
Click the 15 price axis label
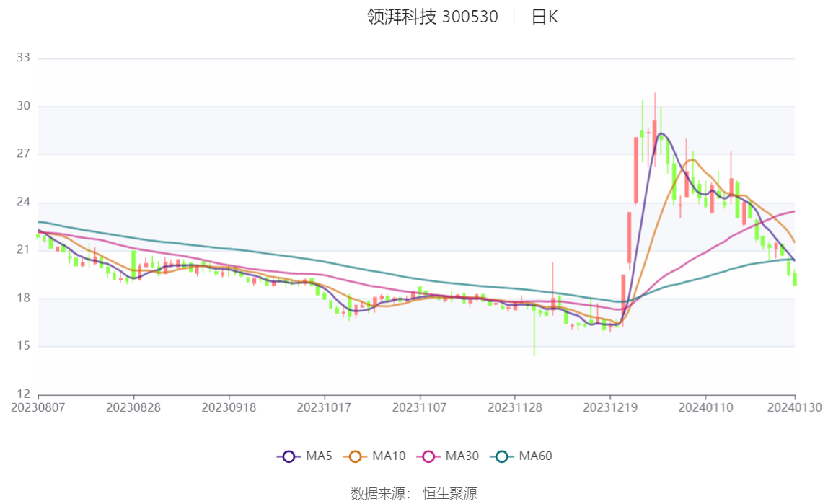tap(23, 345)
